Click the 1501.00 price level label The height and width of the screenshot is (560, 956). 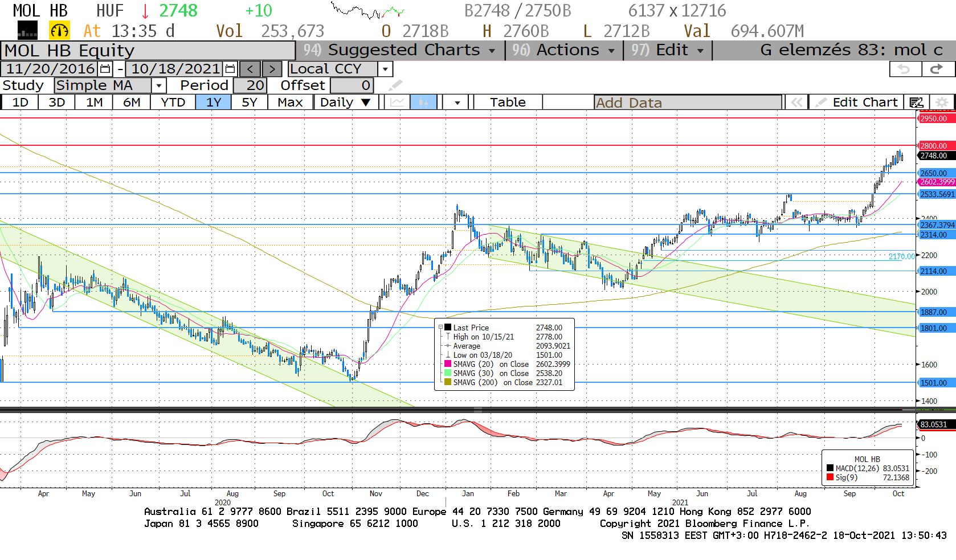[935, 383]
